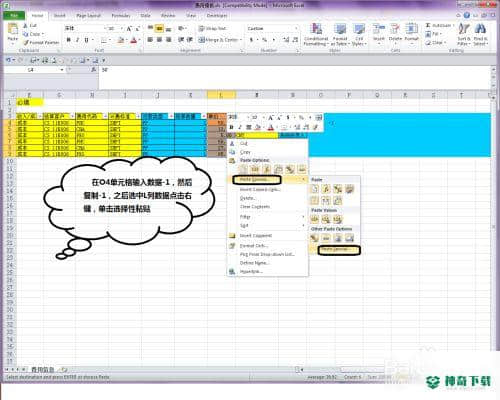500x400 pixels.
Task: Open the Name Box dropdown arrow
Action: (x=62, y=70)
